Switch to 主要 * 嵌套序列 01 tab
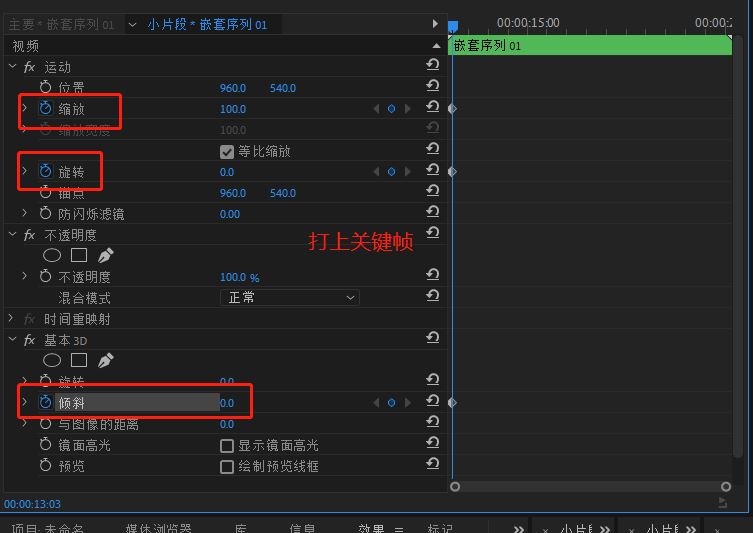Image resolution: width=753 pixels, height=533 pixels. pyautogui.click(x=61, y=24)
